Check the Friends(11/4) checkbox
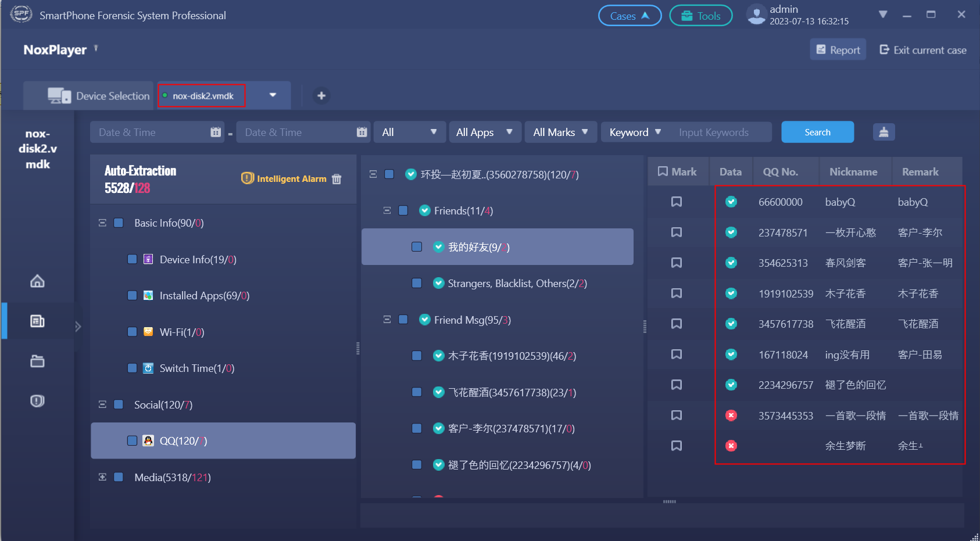This screenshot has height=541, width=980. tap(403, 210)
